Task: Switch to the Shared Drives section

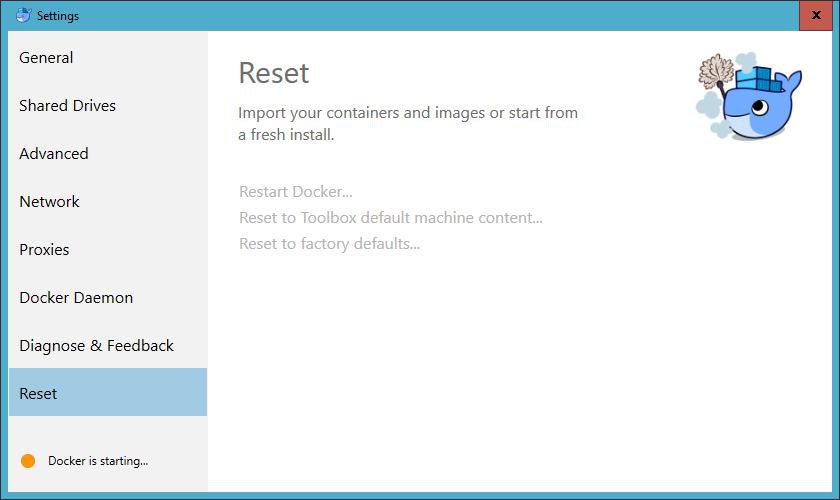Action: (x=67, y=106)
